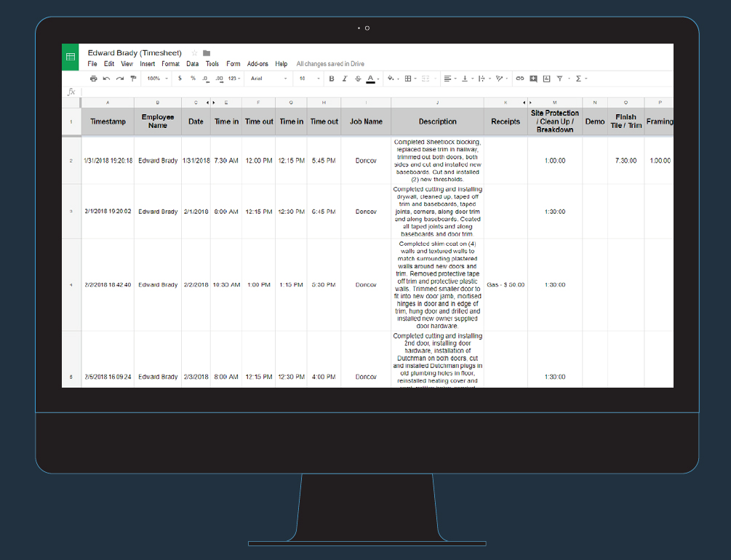Viewport: 731px width, 560px height.
Task: Toggle Strikethrough formatting
Action: 357,79
